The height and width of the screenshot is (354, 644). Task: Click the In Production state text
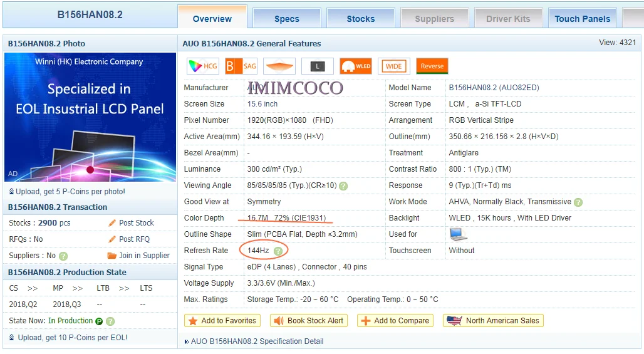[x=71, y=321]
